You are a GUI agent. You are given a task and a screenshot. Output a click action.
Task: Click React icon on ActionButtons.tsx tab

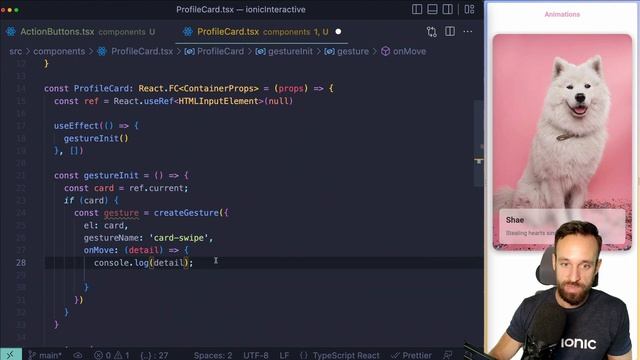pos(11,31)
